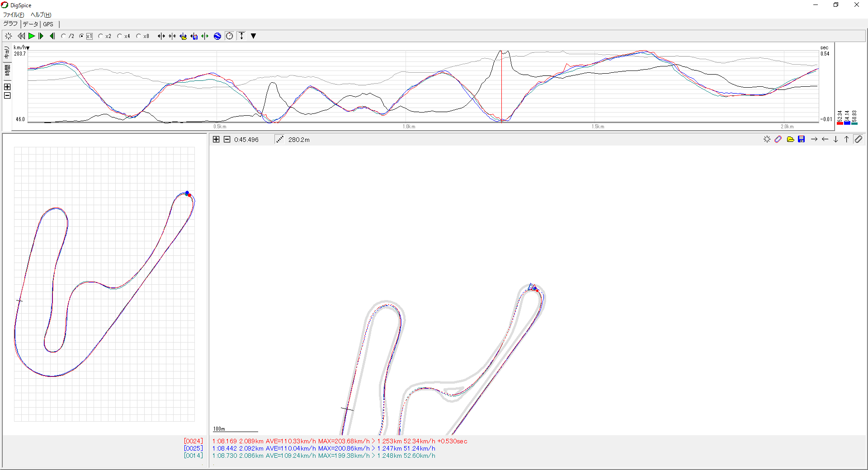Image resolution: width=868 pixels, height=470 pixels.
Task: Open the ファイル(F) menu
Action: coord(14,15)
